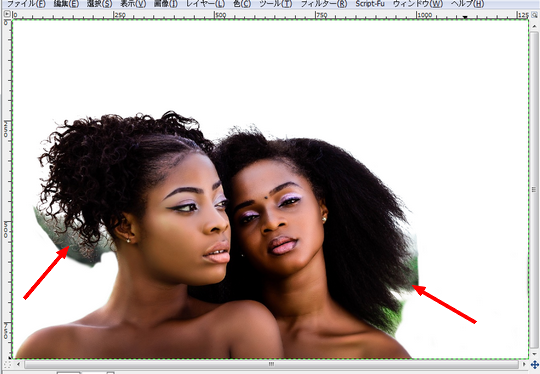Open the ファイル(F) menu
540x374 pixels.
[26, 4]
